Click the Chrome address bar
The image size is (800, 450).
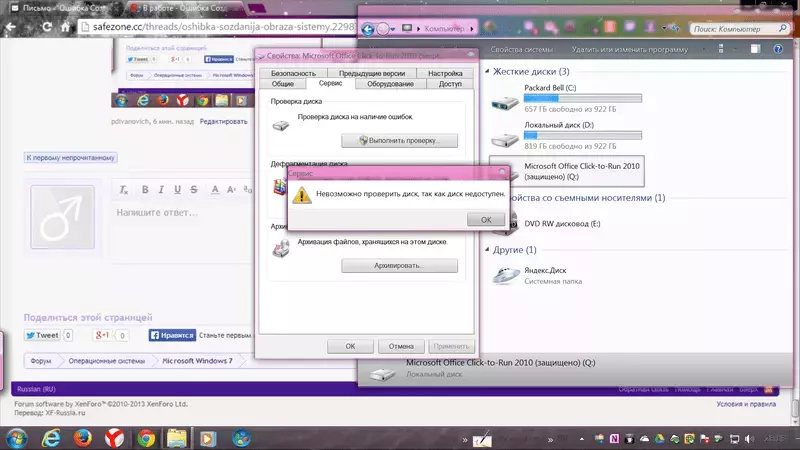pos(219,27)
